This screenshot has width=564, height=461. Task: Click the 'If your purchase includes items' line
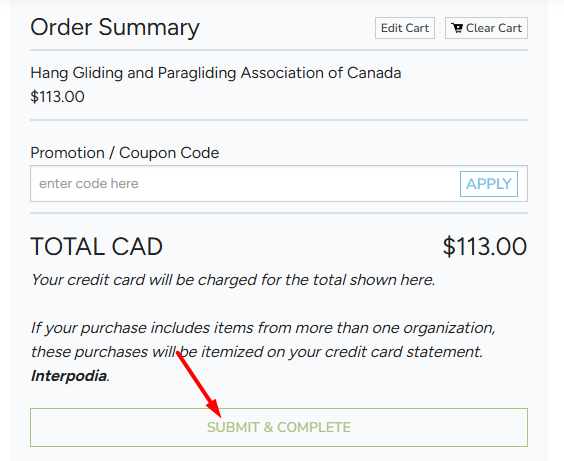coord(263,328)
